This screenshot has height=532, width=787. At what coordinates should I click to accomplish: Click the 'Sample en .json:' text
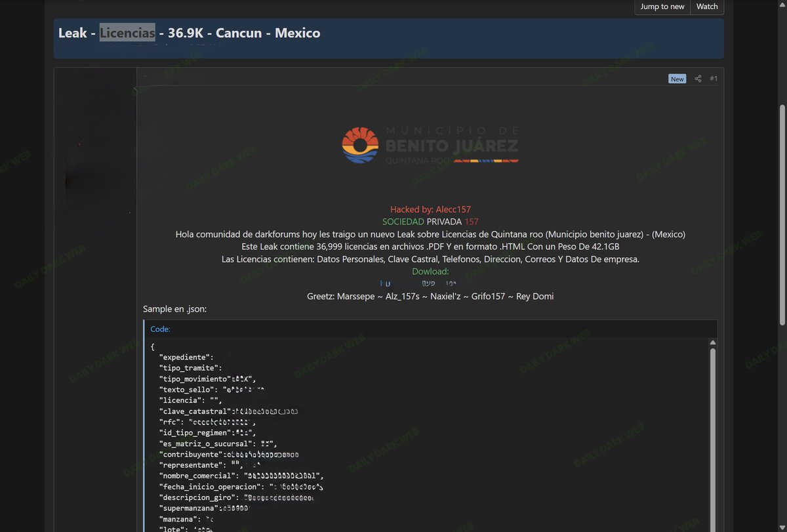click(x=175, y=308)
